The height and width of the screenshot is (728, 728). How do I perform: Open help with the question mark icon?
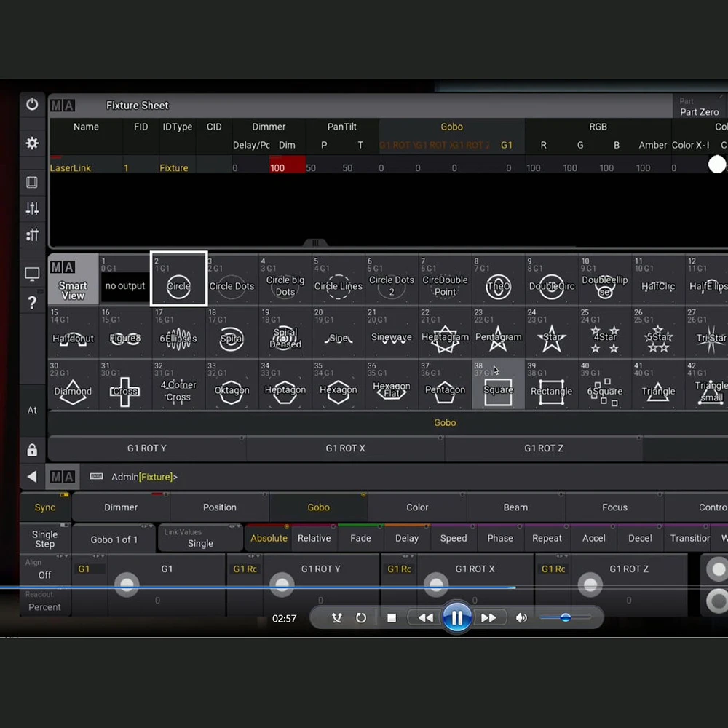[x=32, y=303]
